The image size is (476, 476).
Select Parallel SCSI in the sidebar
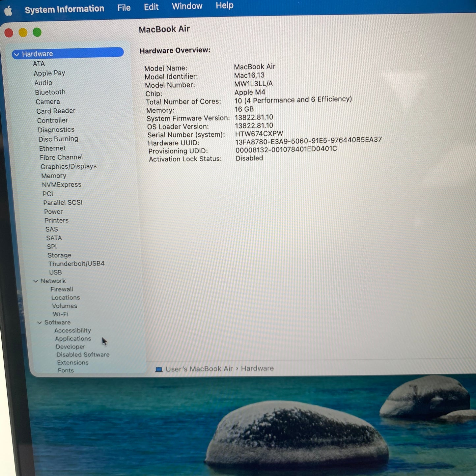(x=63, y=203)
